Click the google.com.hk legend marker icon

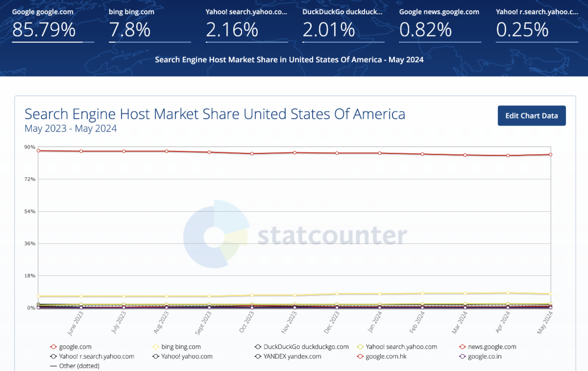(x=360, y=356)
